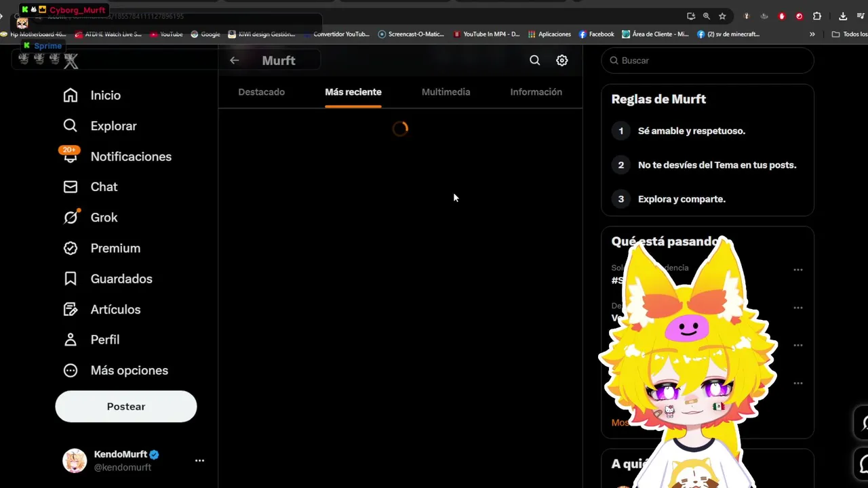Open Explorar in the sidebar

100,126
